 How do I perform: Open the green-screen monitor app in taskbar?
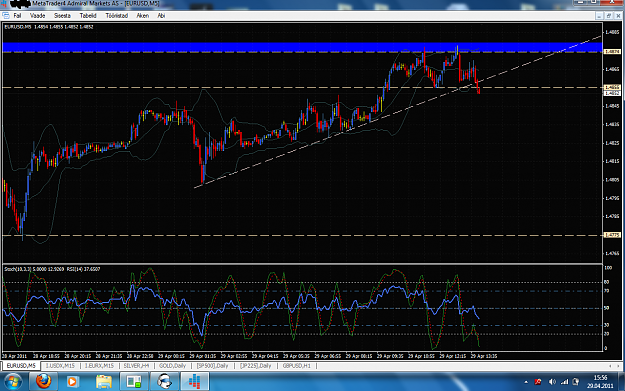point(134,381)
